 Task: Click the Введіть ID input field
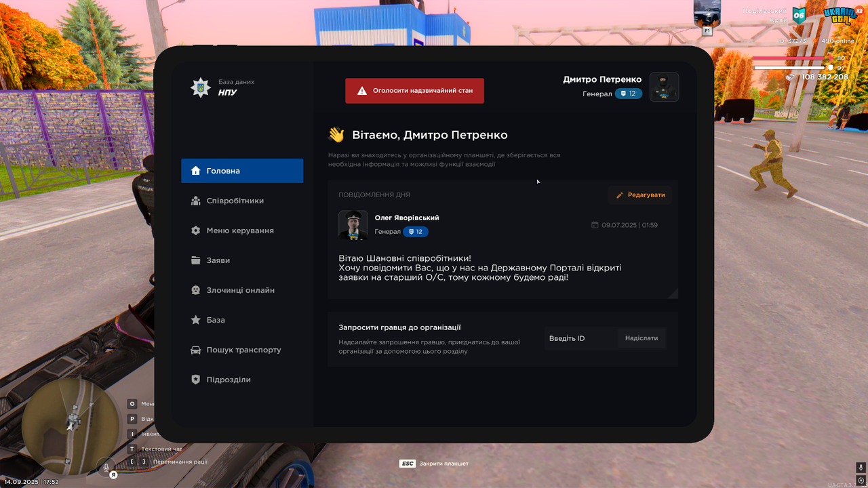(x=580, y=338)
